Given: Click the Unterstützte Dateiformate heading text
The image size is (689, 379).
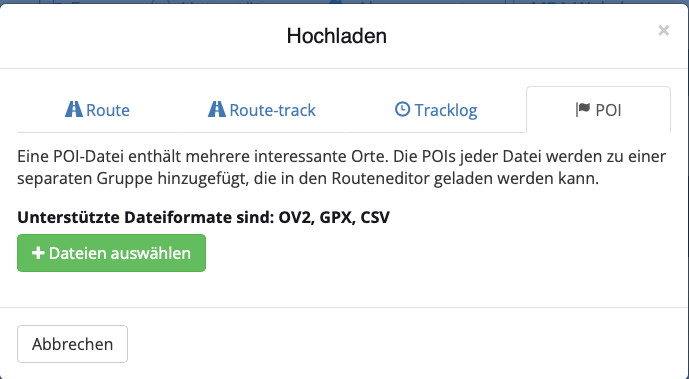Looking at the screenshot, I should point(203,217).
